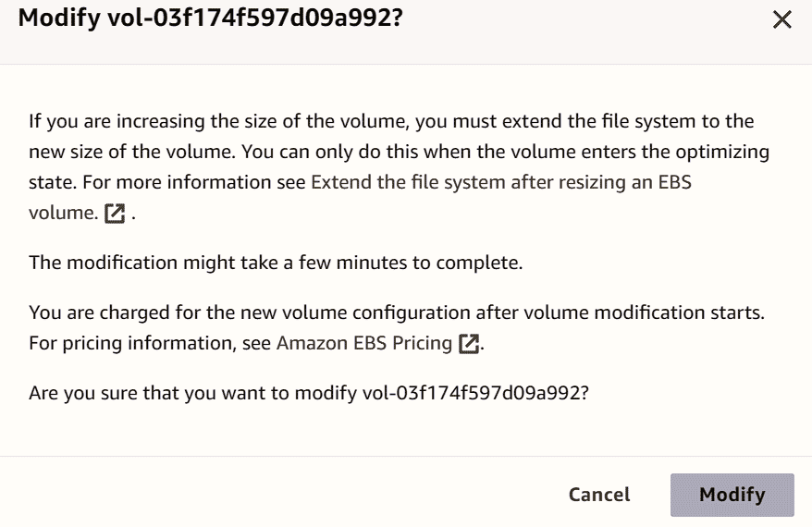
Task: Close the Modify volume dialog with X
Action: (781, 20)
